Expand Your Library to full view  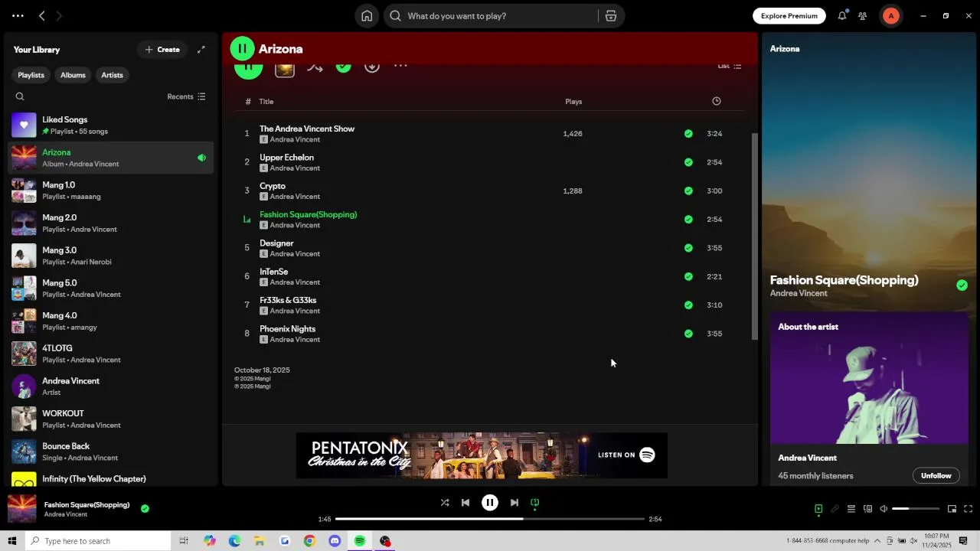[x=201, y=50]
